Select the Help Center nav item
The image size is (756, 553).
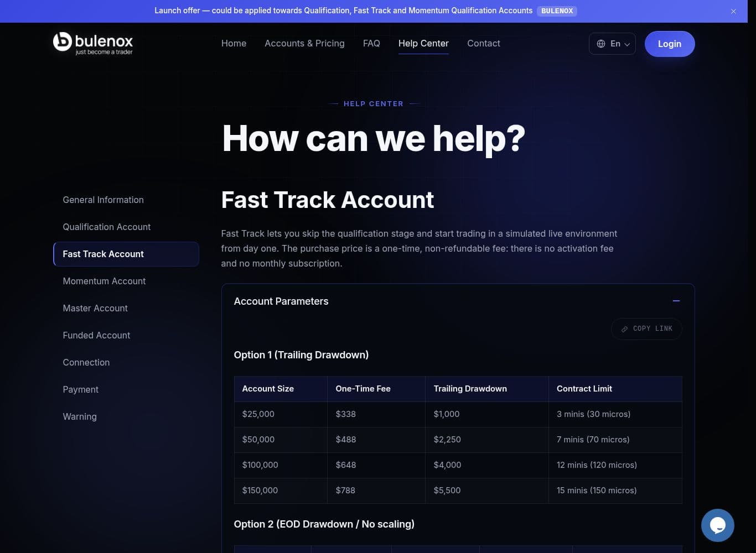tap(423, 43)
